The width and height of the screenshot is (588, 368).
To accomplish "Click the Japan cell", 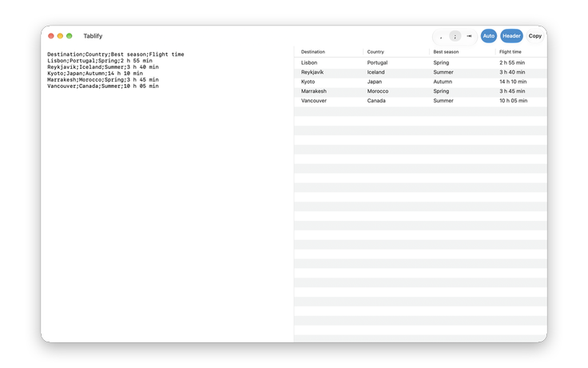I will pos(374,82).
